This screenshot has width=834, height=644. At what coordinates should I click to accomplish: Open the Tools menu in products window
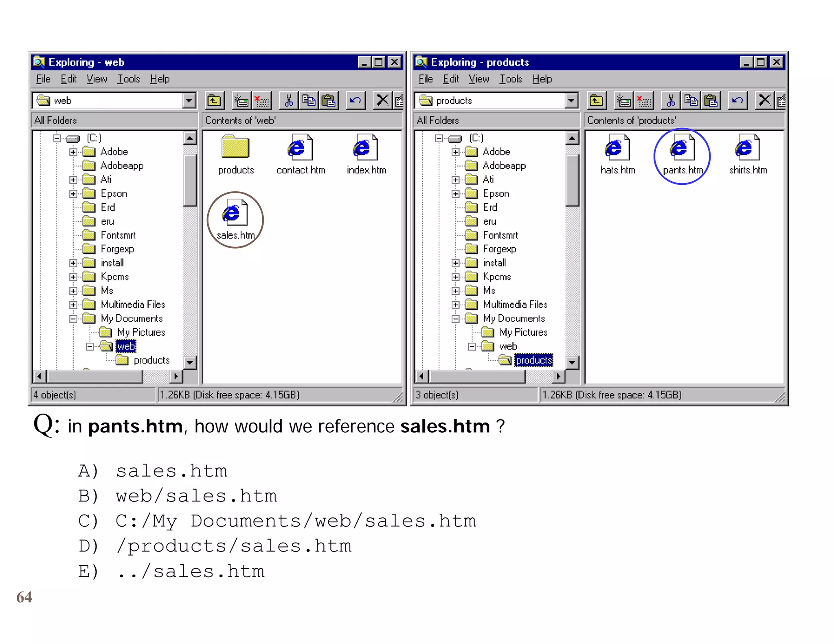click(x=511, y=79)
